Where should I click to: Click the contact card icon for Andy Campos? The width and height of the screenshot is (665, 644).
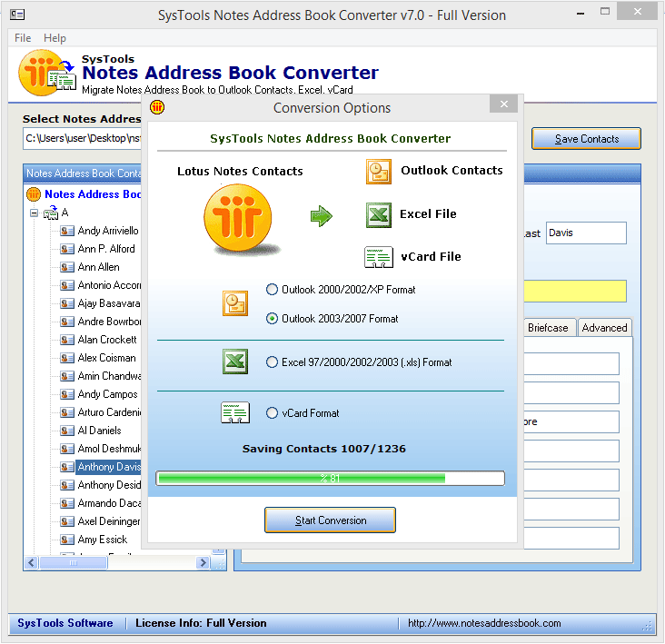click(67, 395)
